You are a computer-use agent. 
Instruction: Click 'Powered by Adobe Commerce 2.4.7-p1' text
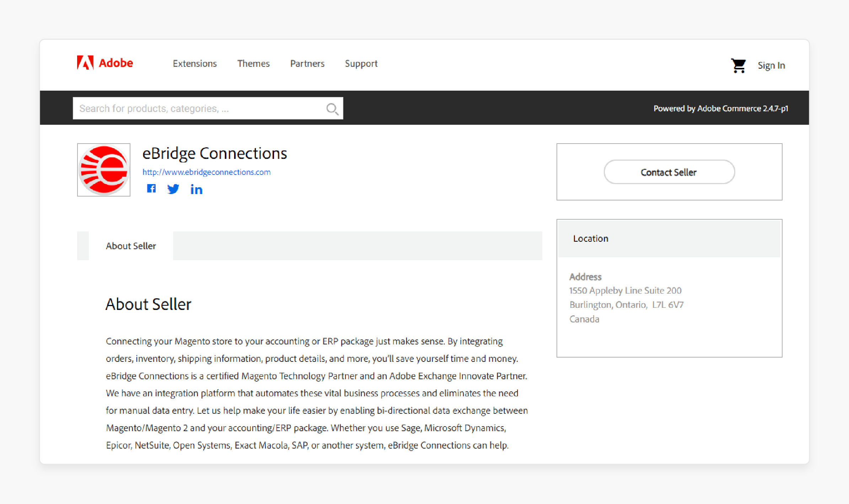tap(721, 108)
